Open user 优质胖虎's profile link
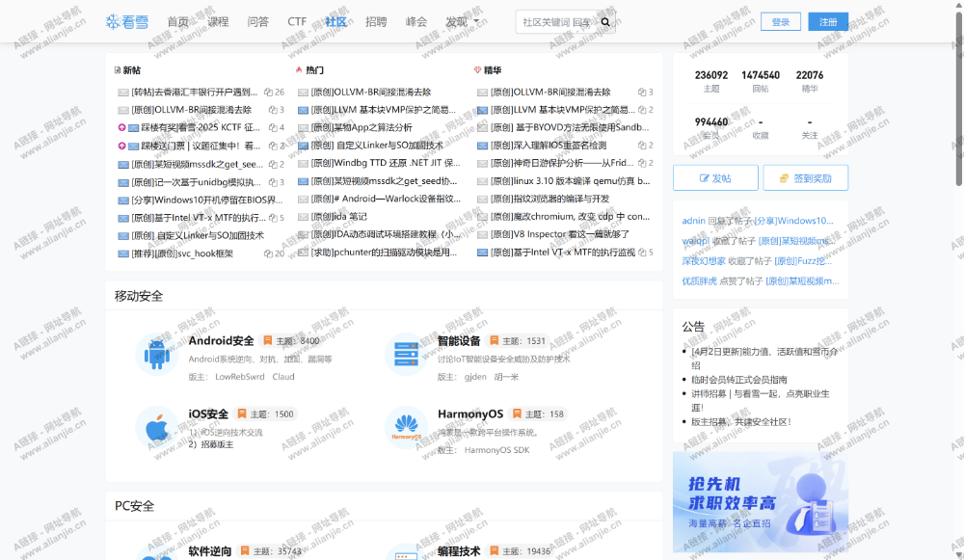 (700, 280)
